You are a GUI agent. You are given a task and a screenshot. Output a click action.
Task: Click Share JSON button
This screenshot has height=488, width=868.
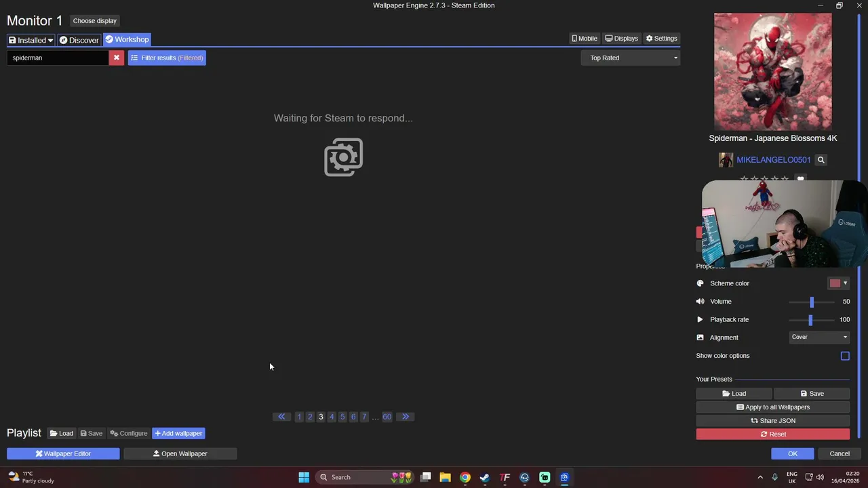[x=773, y=420]
